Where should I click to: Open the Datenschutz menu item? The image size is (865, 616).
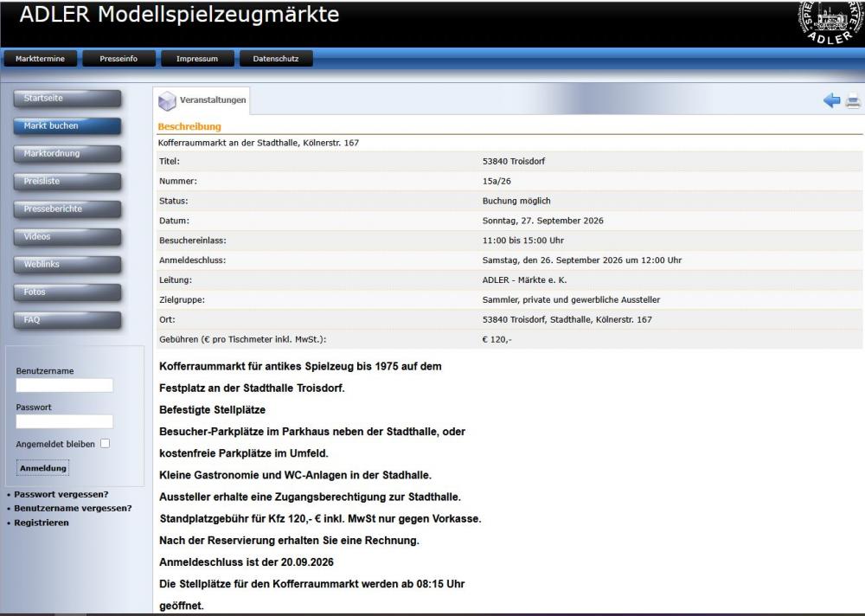[x=276, y=59]
